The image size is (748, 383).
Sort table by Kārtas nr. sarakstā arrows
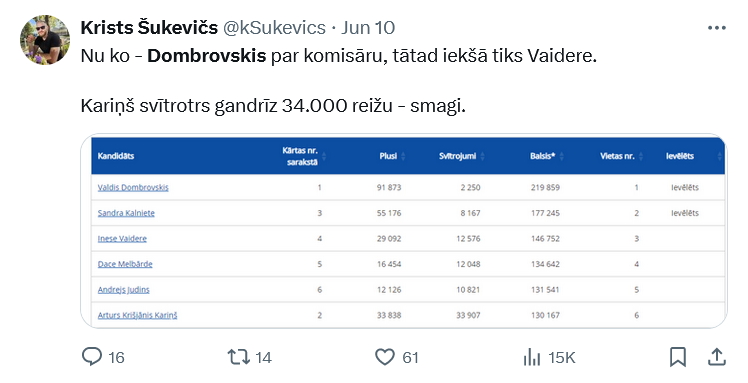[x=324, y=156]
